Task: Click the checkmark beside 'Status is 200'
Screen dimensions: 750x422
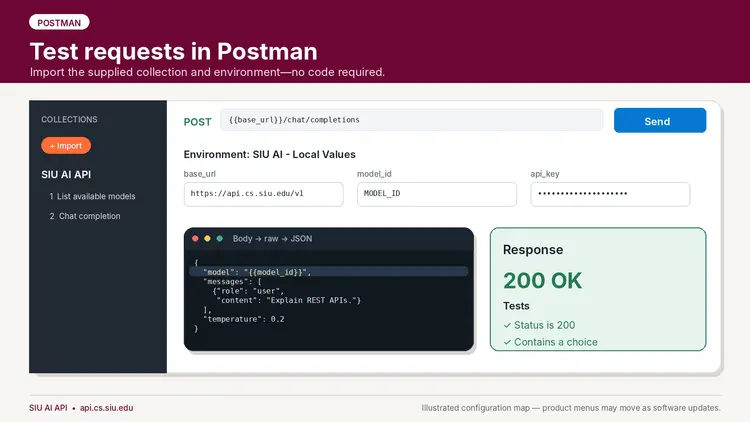Action: (x=507, y=325)
